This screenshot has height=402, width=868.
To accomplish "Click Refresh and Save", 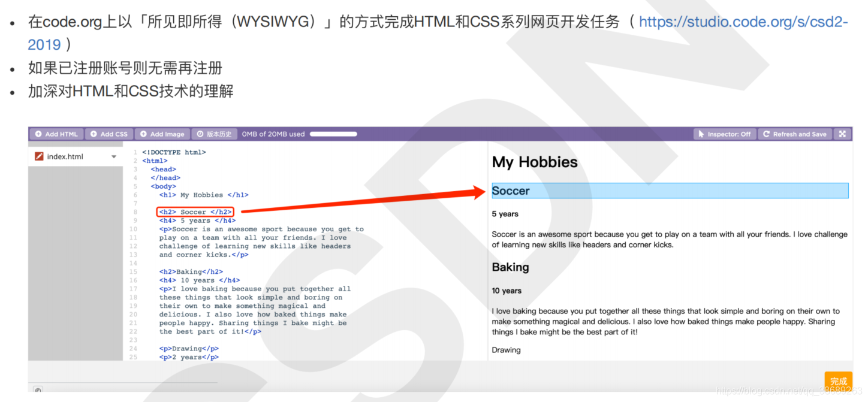I will [x=794, y=134].
